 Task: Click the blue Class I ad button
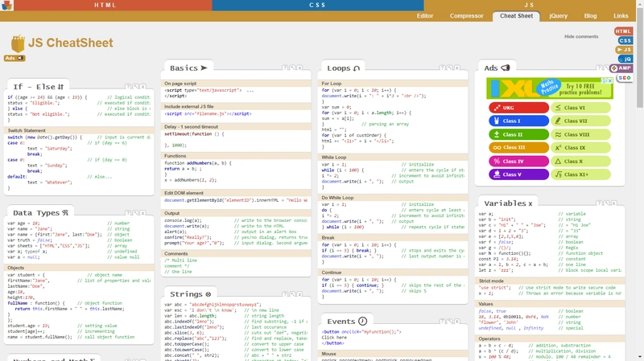click(518, 121)
